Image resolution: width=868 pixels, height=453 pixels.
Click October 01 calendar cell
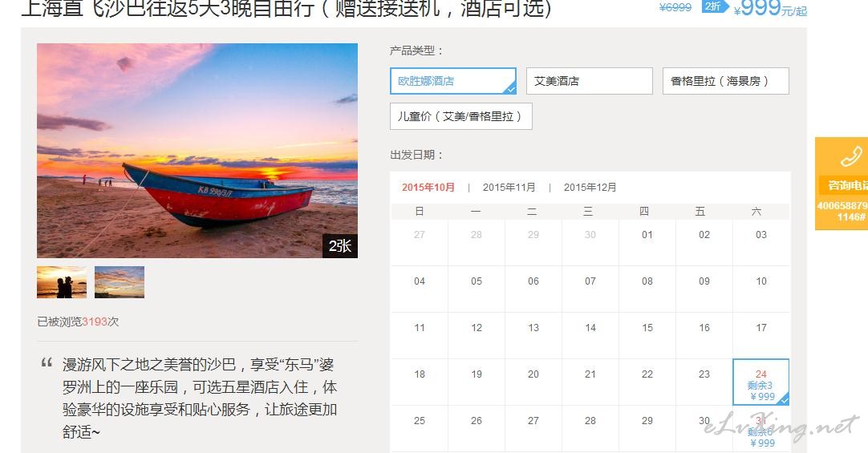pyautogui.click(x=647, y=242)
